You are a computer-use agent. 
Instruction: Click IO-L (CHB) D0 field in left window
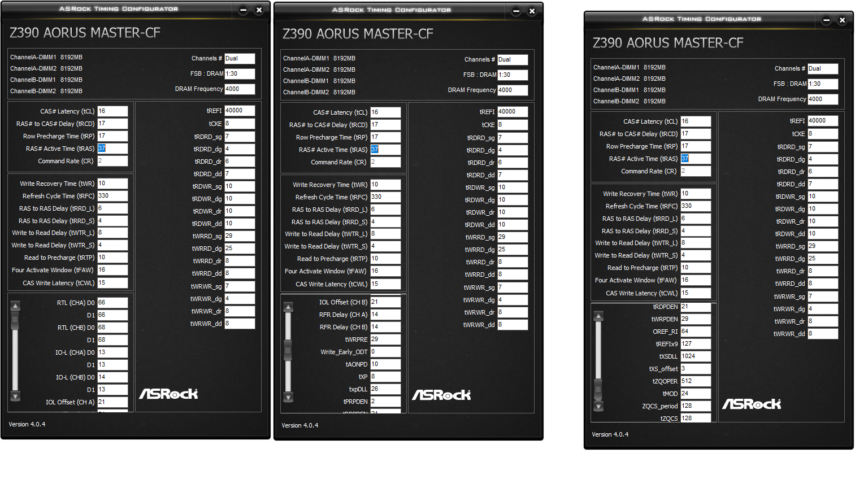112,377
